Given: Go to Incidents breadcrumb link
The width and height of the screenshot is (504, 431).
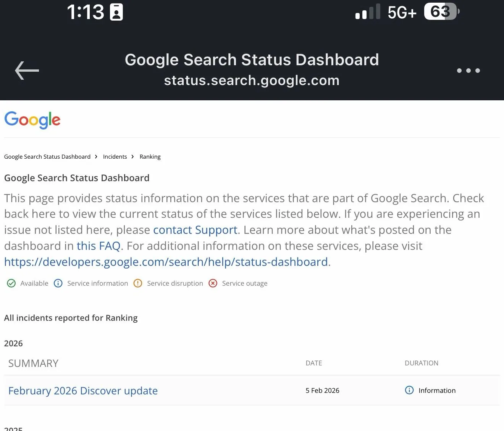Looking at the screenshot, I should 115,157.
